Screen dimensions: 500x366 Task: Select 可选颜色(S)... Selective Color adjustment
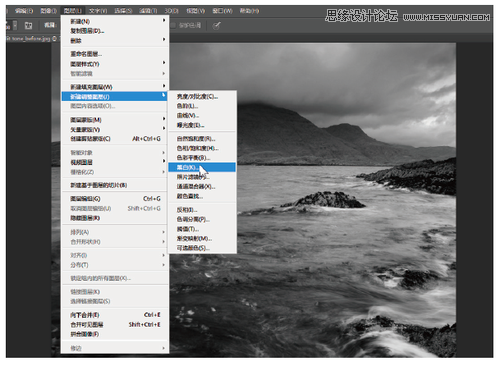pos(202,248)
